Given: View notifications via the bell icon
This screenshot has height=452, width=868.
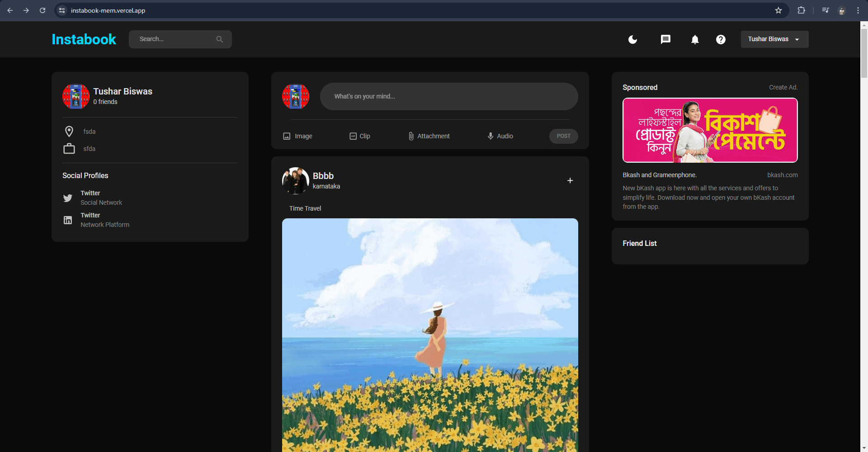Looking at the screenshot, I should (x=695, y=39).
